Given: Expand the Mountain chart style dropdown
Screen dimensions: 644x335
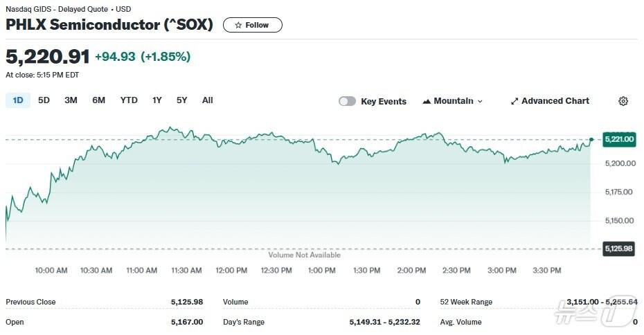Looking at the screenshot, I should (480, 101).
